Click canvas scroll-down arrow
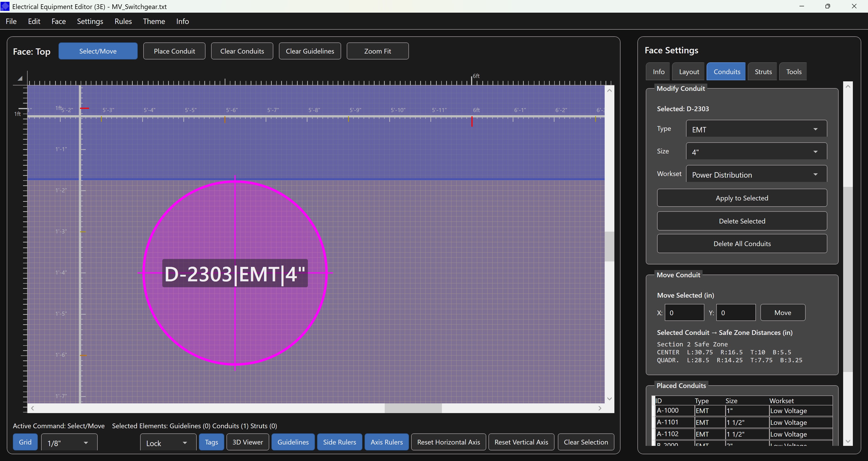This screenshot has width=868, height=461. pos(609,399)
